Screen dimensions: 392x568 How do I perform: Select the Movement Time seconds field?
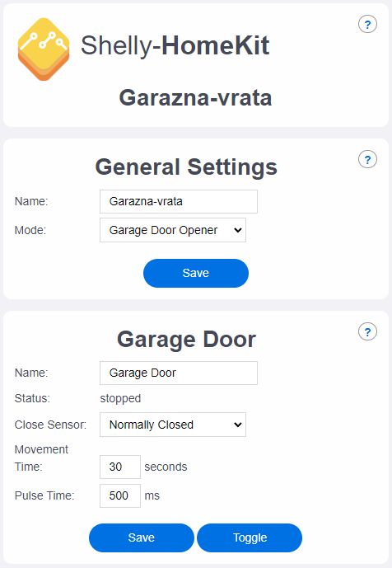click(x=120, y=467)
